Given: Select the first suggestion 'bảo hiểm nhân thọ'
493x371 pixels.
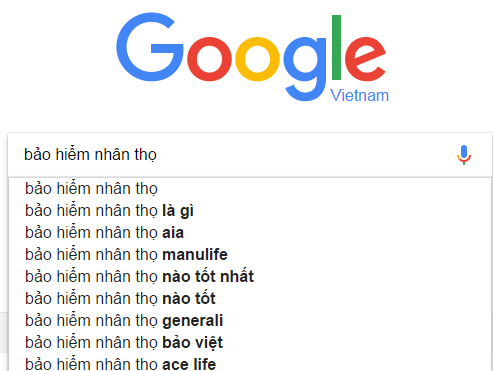Looking at the screenshot, I should (250, 189).
